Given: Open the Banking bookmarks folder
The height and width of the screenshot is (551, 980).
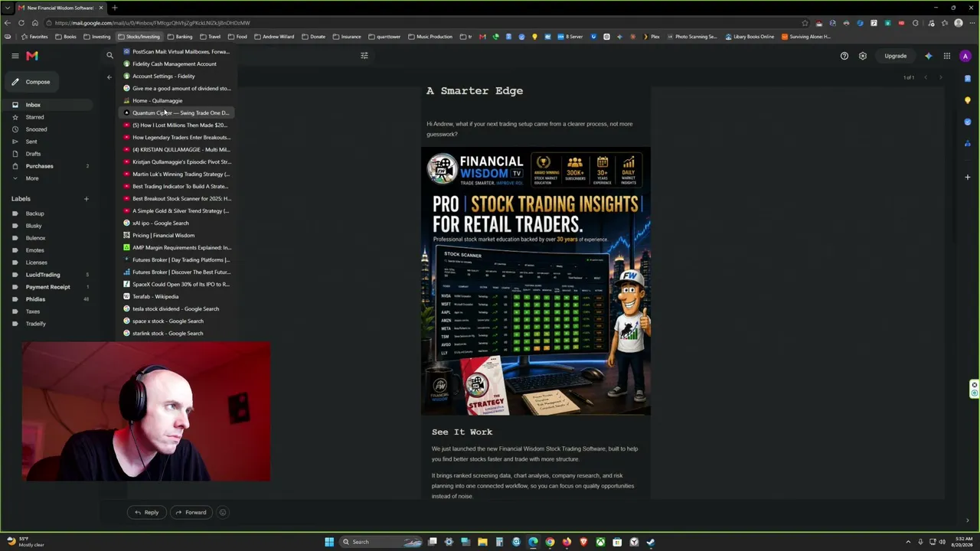Looking at the screenshot, I should point(180,37).
